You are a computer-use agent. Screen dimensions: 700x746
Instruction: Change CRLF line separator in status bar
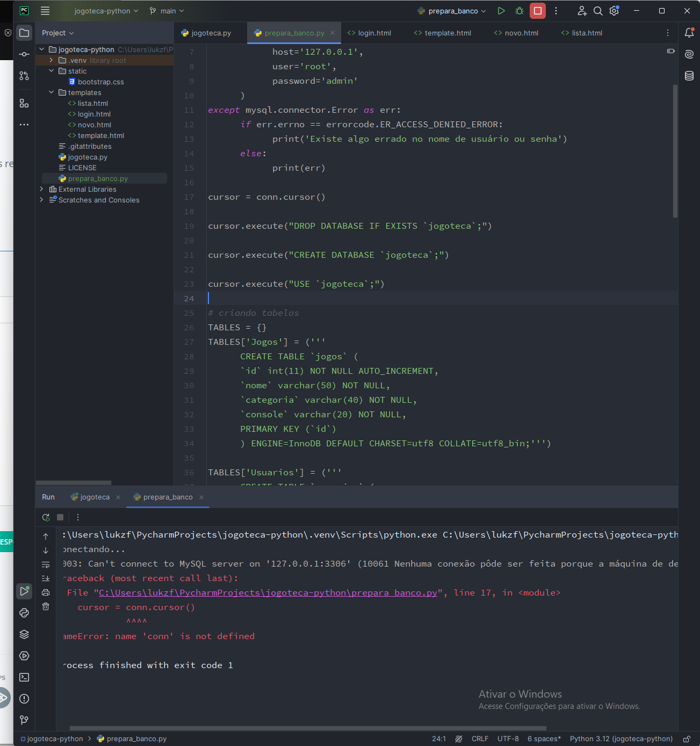(480, 739)
